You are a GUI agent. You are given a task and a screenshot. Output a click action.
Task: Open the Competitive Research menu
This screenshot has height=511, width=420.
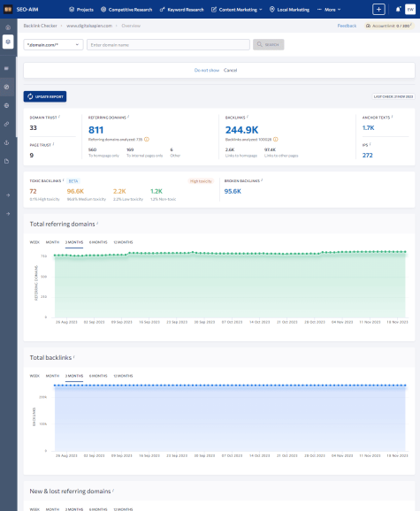click(x=126, y=10)
